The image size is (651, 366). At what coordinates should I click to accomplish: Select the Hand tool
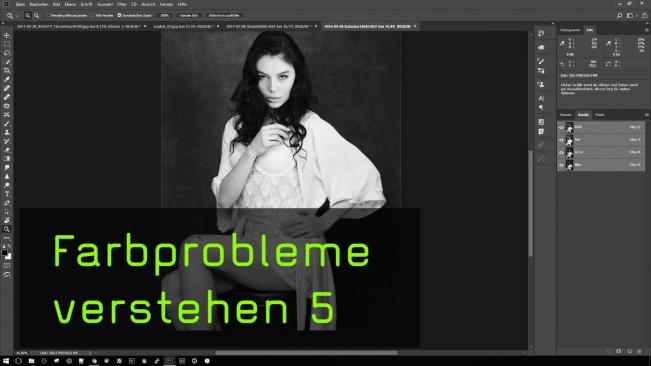[x=7, y=220]
